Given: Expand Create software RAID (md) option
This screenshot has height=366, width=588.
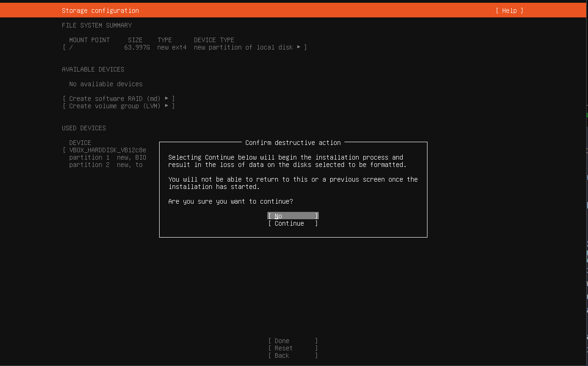Looking at the screenshot, I should [x=118, y=99].
